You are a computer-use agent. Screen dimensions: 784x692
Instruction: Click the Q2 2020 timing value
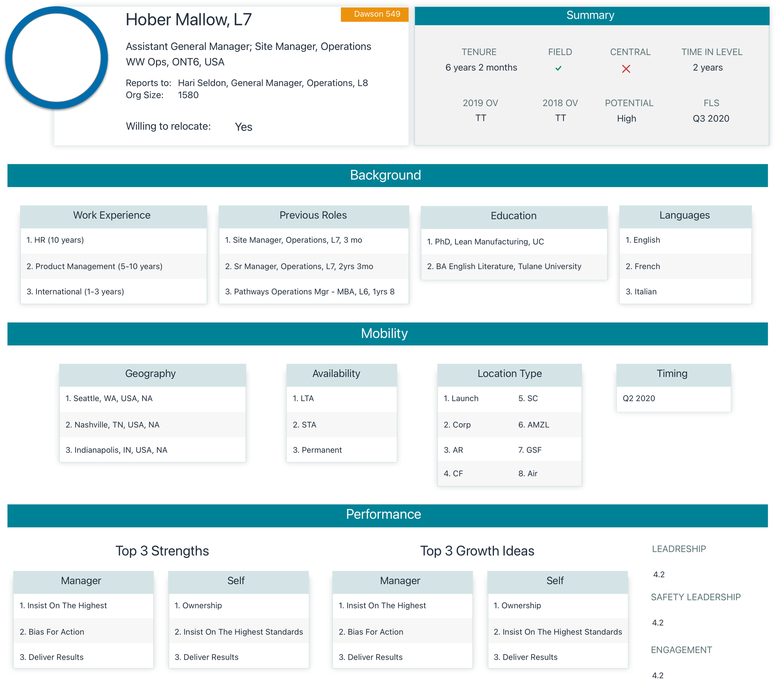click(x=639, y=398)
